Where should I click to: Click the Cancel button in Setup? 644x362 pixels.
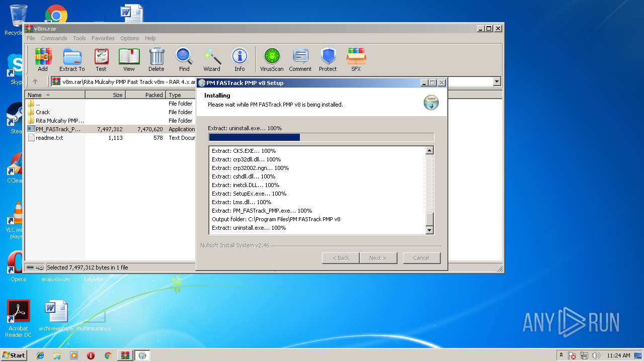422,258
